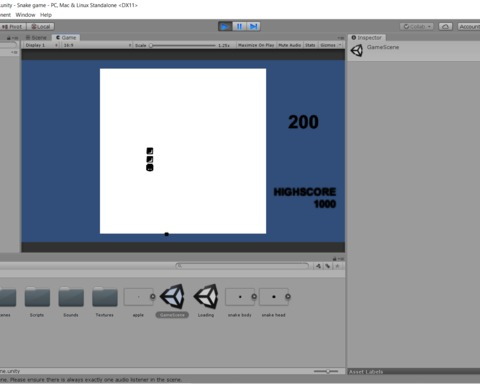Select the Sounds folder
Screen dimensions: 480x384
71,302
